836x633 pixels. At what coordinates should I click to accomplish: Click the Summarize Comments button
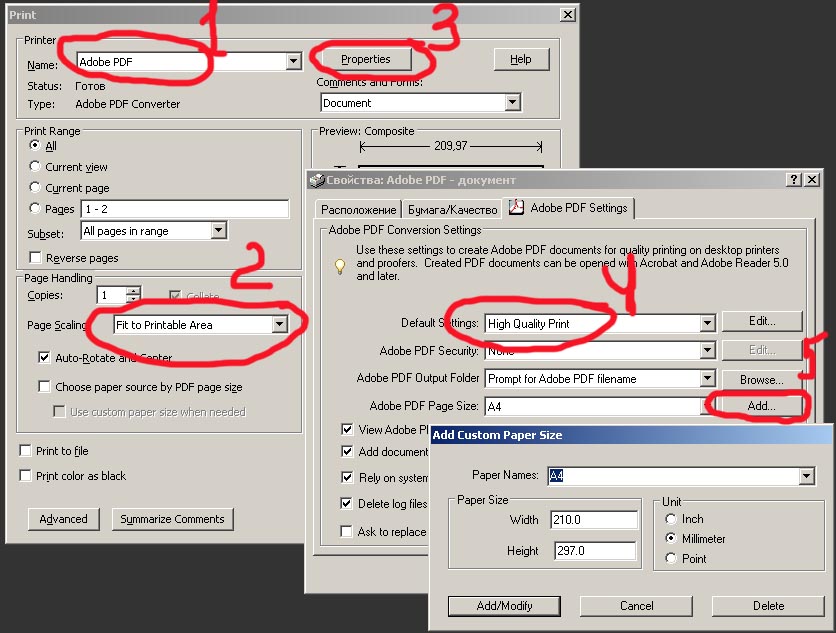pos(172,519)
